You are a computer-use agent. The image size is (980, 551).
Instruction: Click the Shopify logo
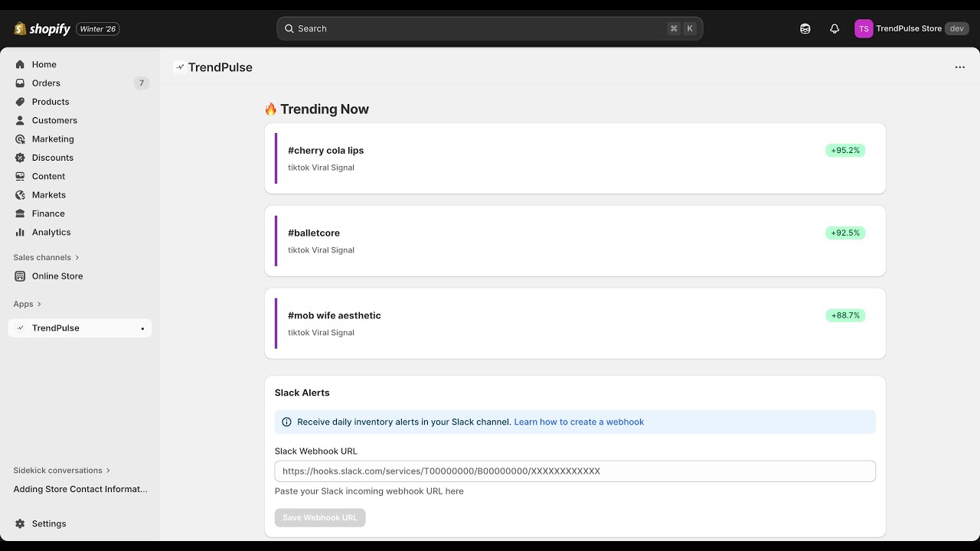(x=42, y=29)
